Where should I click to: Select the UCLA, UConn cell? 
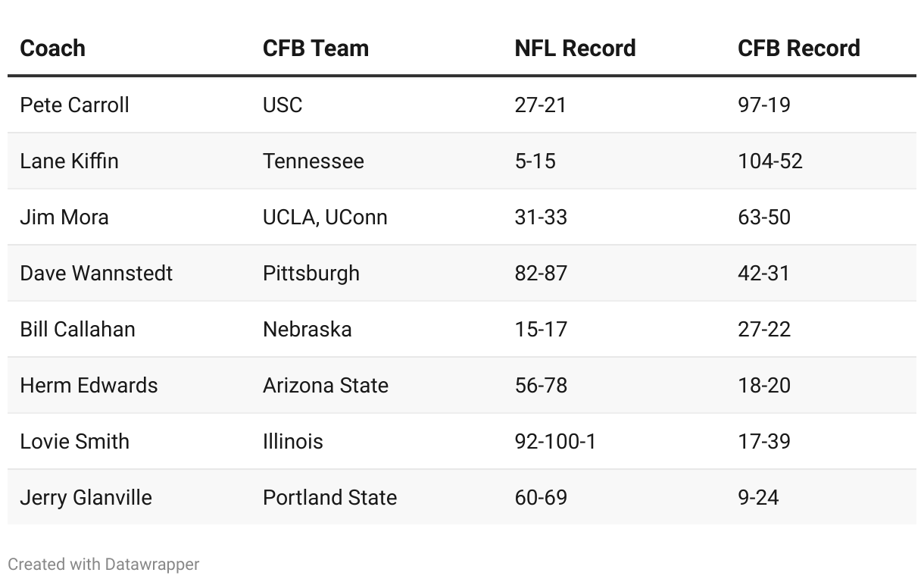[x=325, y=217]
